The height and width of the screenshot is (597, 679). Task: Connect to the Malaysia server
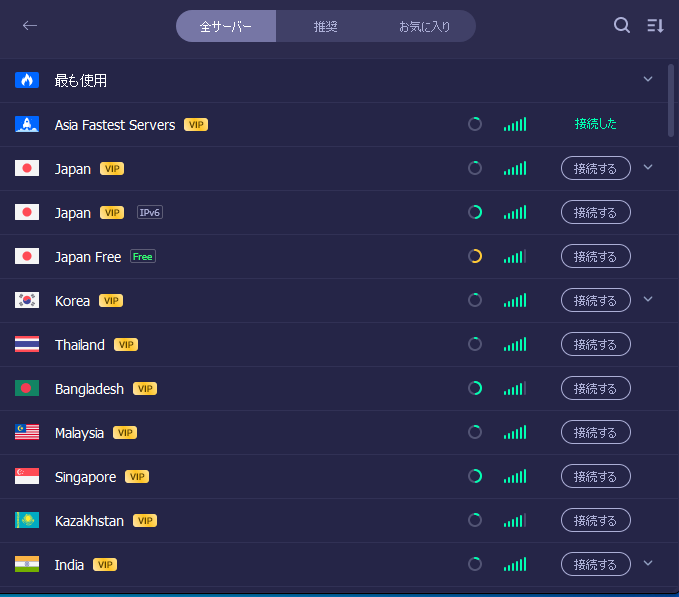(x=596, y=433)
